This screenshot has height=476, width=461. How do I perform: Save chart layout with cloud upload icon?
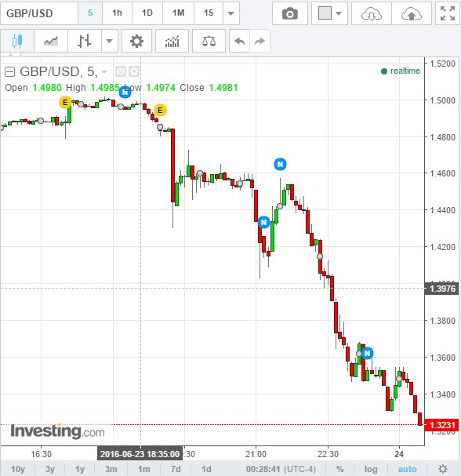coord(412,13)
